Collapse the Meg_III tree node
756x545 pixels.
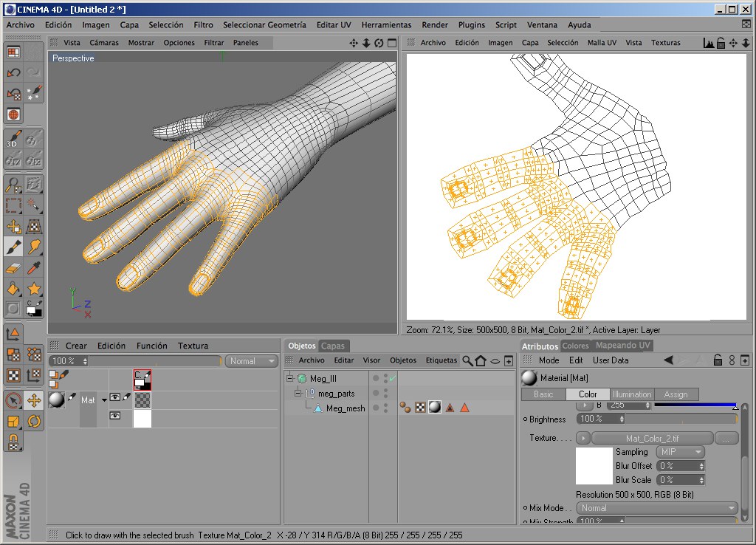click(x=290, y=379)
